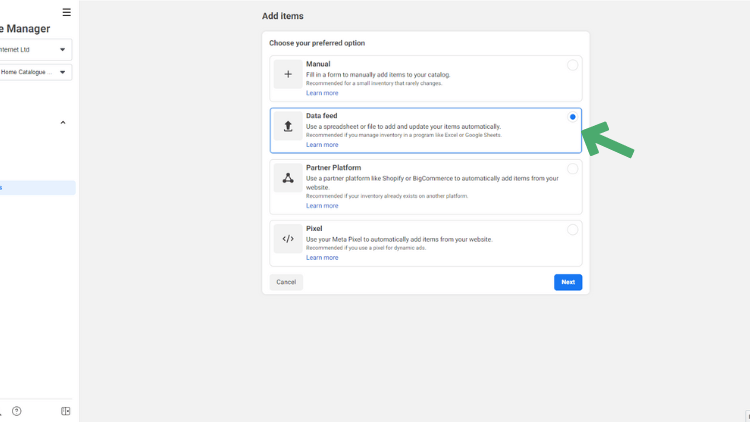Open Learn more under Data feed
The height and width of the screenshot is (422, 750).
(322, 144)
